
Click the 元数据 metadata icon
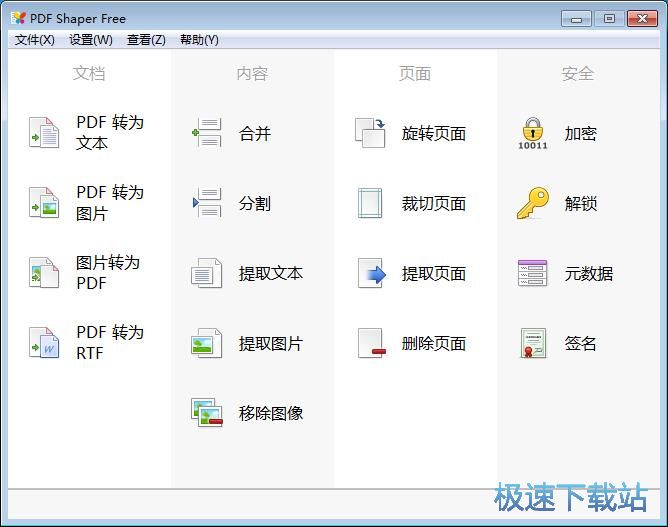click(533, 273)
